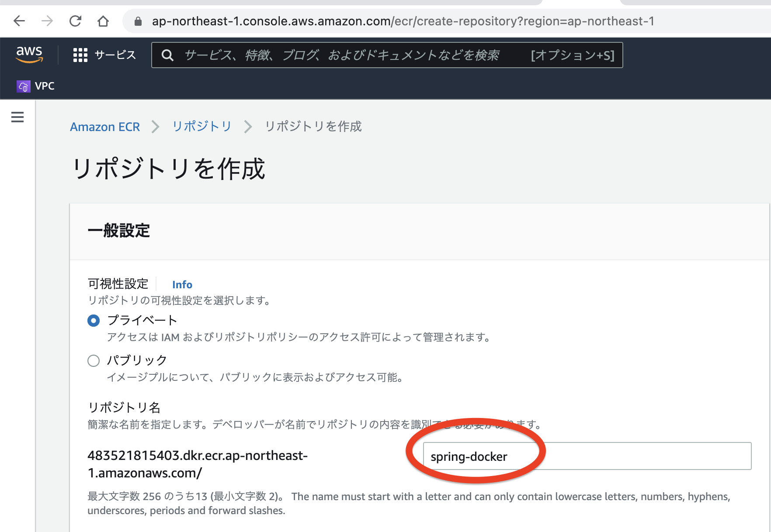
Task: Navigate to Amazon ECR via breadcrumb
Action: (x=105, y=127)
